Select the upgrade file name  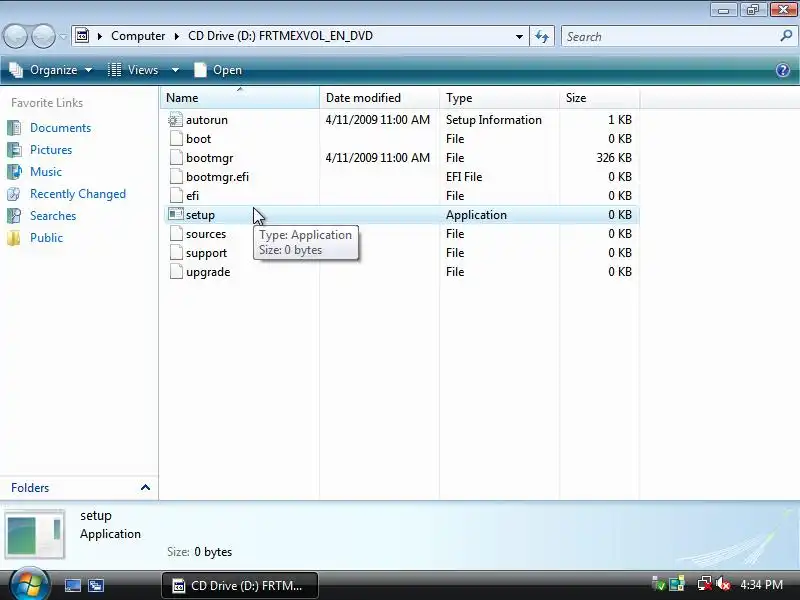tap(208, 272)
